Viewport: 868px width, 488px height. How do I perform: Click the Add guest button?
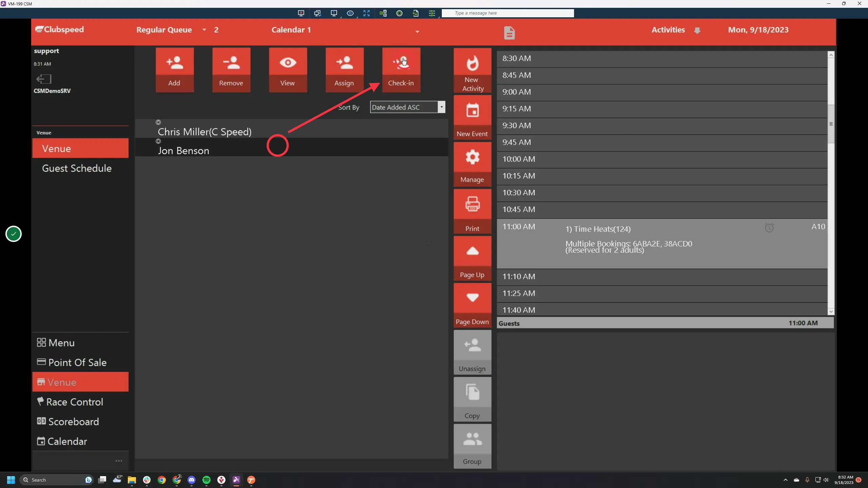pos(175,70)
